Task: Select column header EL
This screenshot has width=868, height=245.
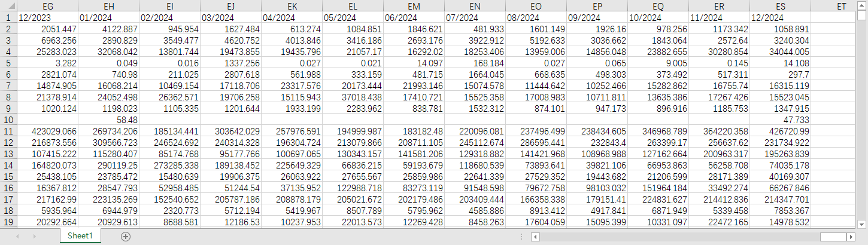Action: pyautogui.click(x=353, y=6)
